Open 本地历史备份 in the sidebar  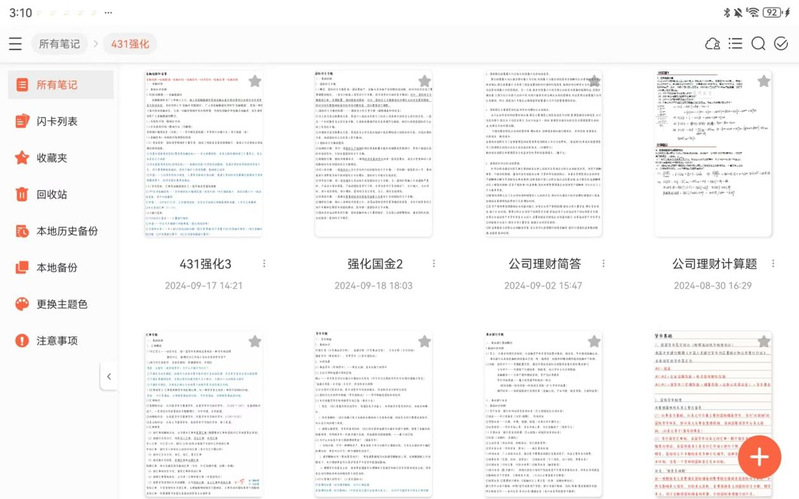(67, 231)
